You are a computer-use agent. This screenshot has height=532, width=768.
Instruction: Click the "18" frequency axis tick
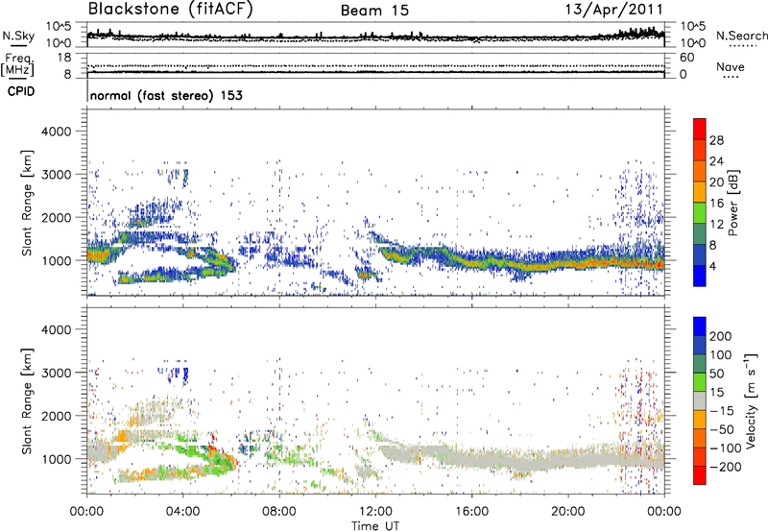point(65,58)
